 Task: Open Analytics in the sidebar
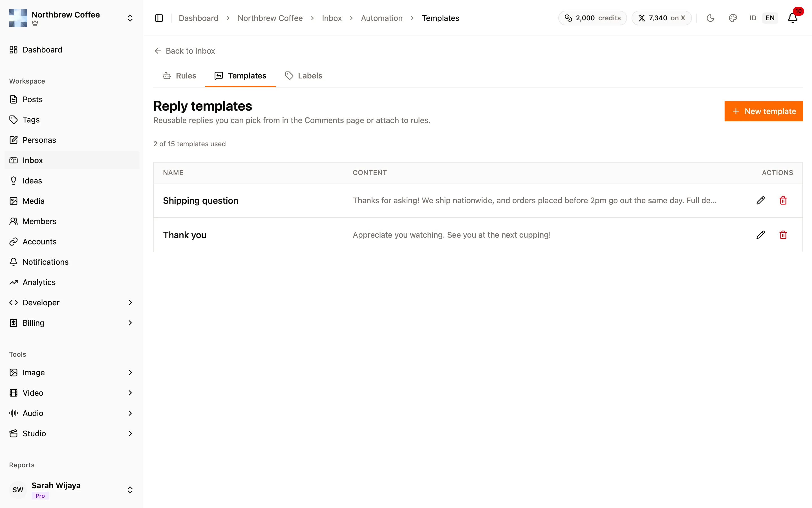coord(72,282)
